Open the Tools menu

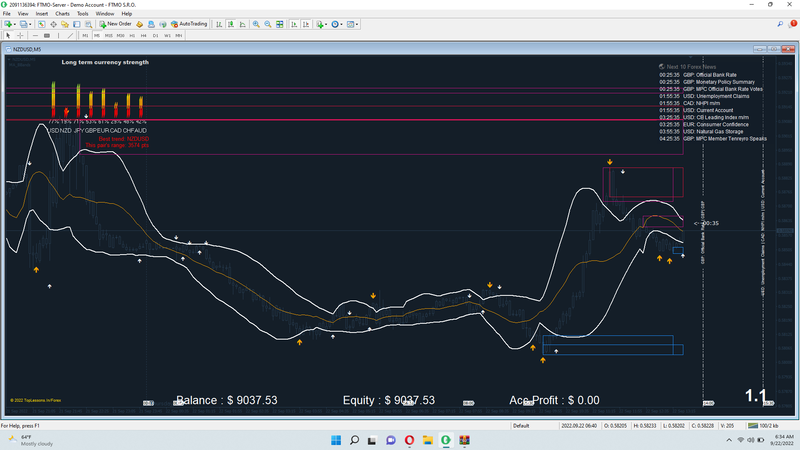(x=83, y=14)
